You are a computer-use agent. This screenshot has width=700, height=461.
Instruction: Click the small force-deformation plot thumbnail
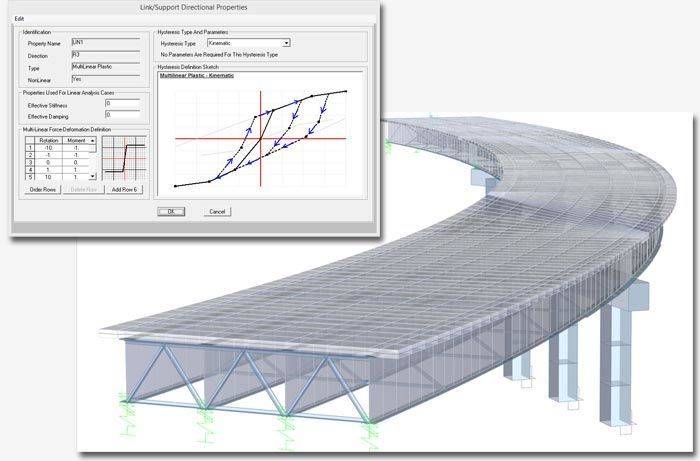[124, 158]
